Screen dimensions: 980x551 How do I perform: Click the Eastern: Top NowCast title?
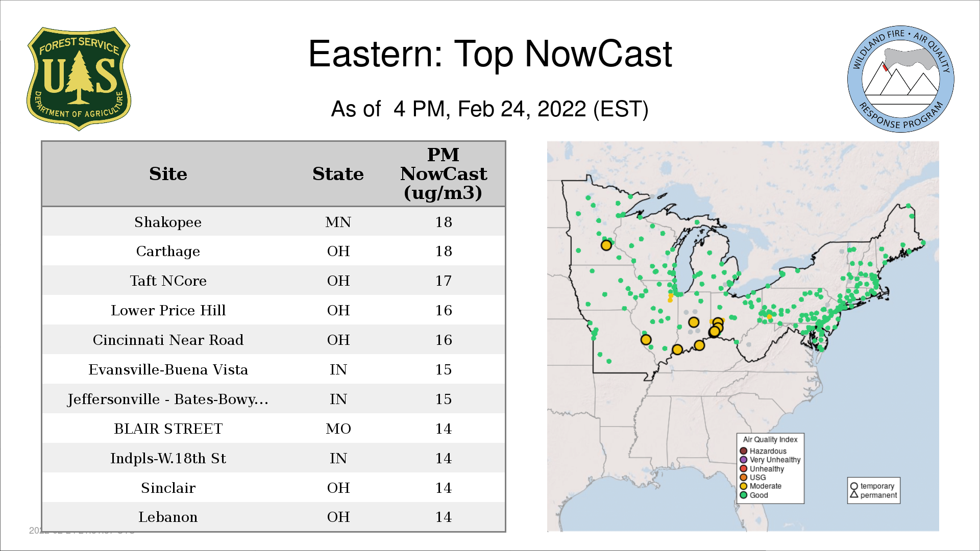[x=490, y=54]
